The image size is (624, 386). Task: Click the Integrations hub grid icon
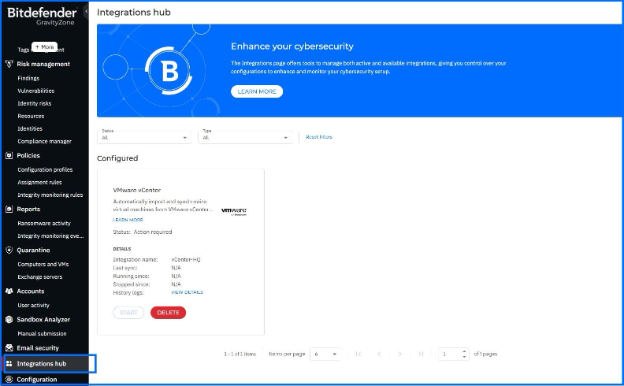click(9, 364)
